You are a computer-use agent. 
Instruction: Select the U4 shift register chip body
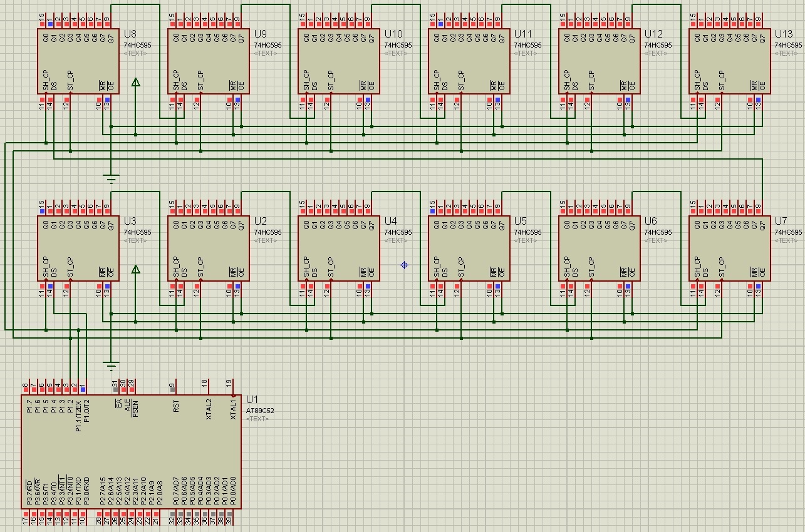coord(339,248)
